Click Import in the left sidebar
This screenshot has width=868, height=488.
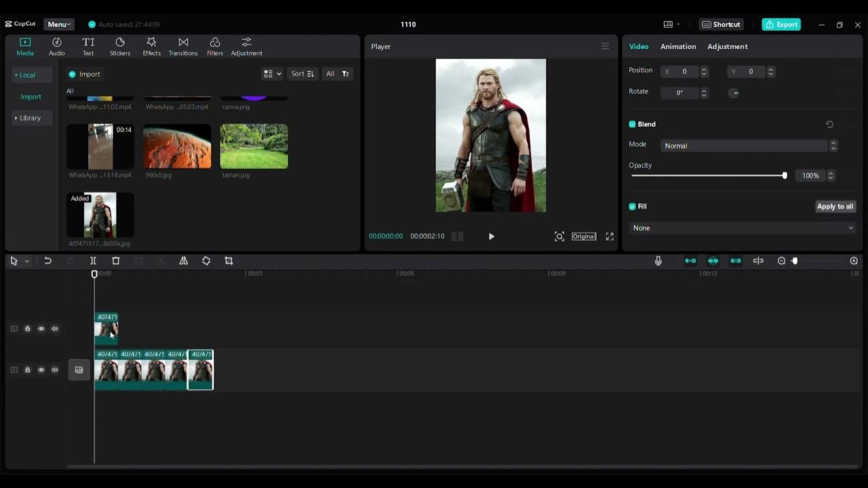pyautogui.click(x=31, y=97)
